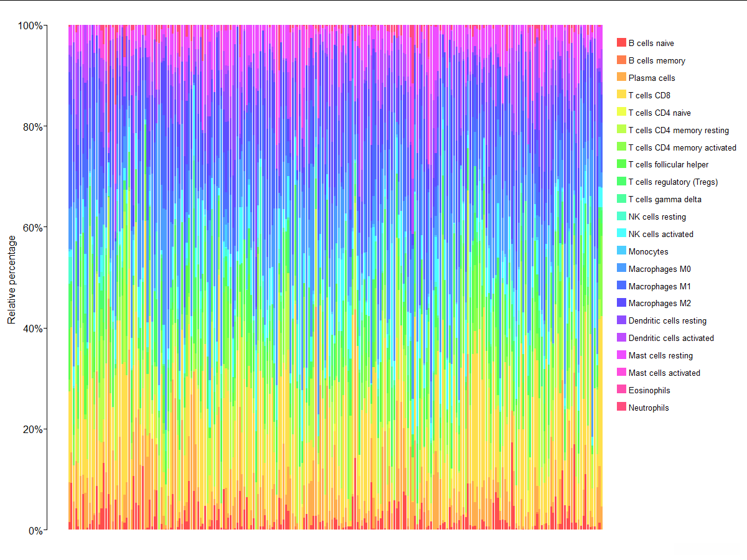Select the 'T cells CD4 naive' label
747x560 pixels.
point(660,113)
